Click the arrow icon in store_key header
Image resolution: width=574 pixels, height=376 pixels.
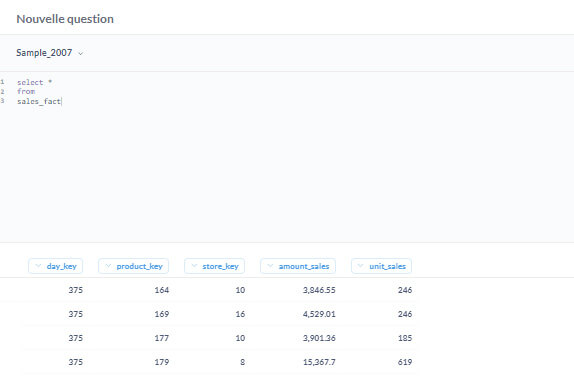click(194, 266)
